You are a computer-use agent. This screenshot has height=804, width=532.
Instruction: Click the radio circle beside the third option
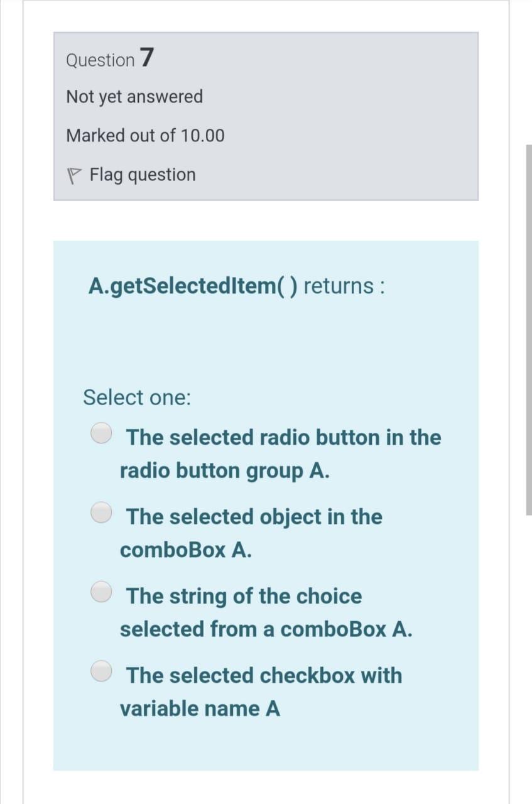click(101, 591)
